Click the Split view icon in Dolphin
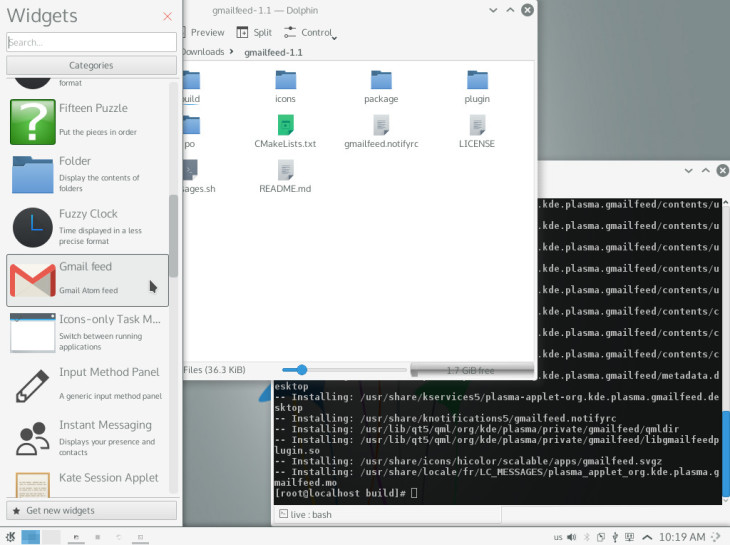Image resolution: width=730 pixels, height=545 pixels. (x=242, y=32)
